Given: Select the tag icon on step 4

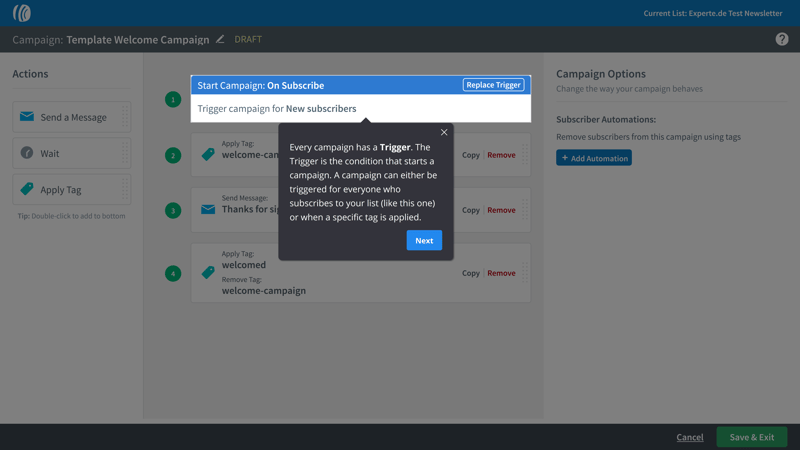Looking at the screenshot, I should pos(208,272).
